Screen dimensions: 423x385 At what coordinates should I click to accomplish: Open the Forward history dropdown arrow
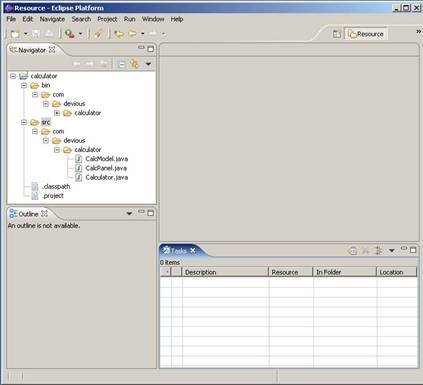pos(163,34)
